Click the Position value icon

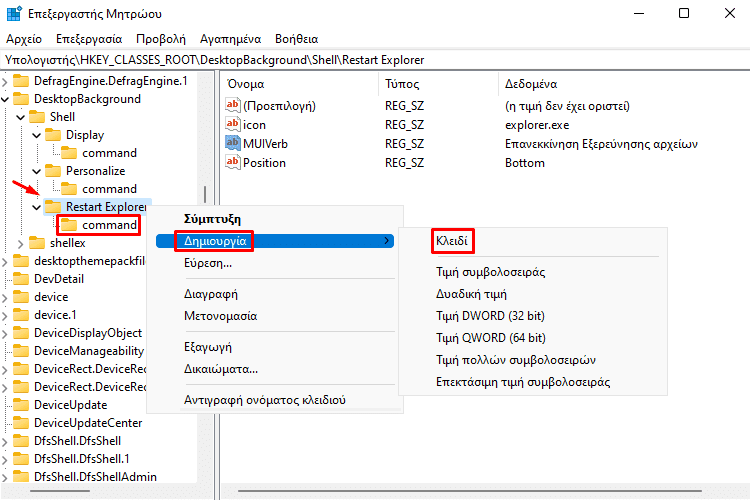point(234,162)
